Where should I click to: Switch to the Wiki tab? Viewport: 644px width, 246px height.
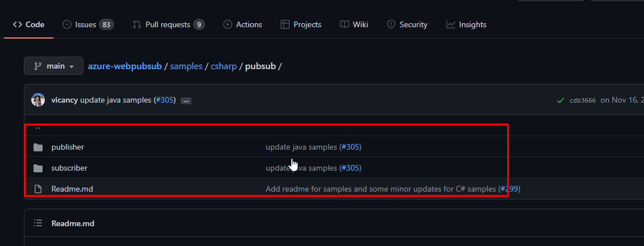354,24
